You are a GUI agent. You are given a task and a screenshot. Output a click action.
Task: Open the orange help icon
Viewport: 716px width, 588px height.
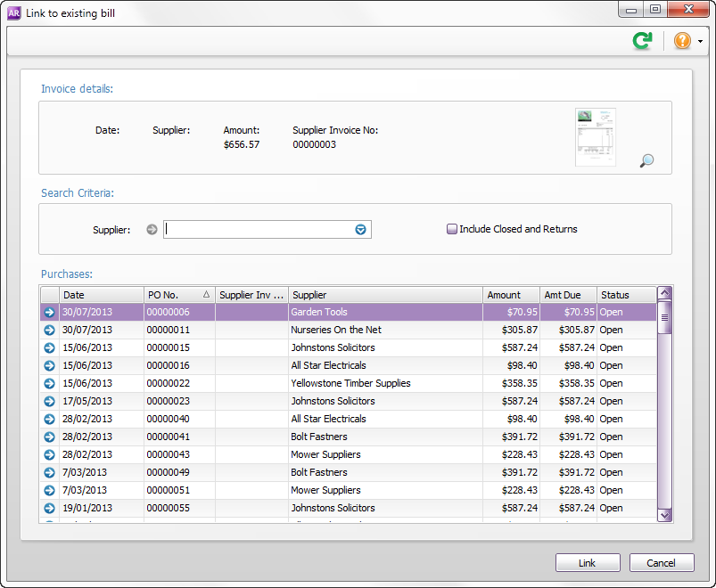click(682, 41)
